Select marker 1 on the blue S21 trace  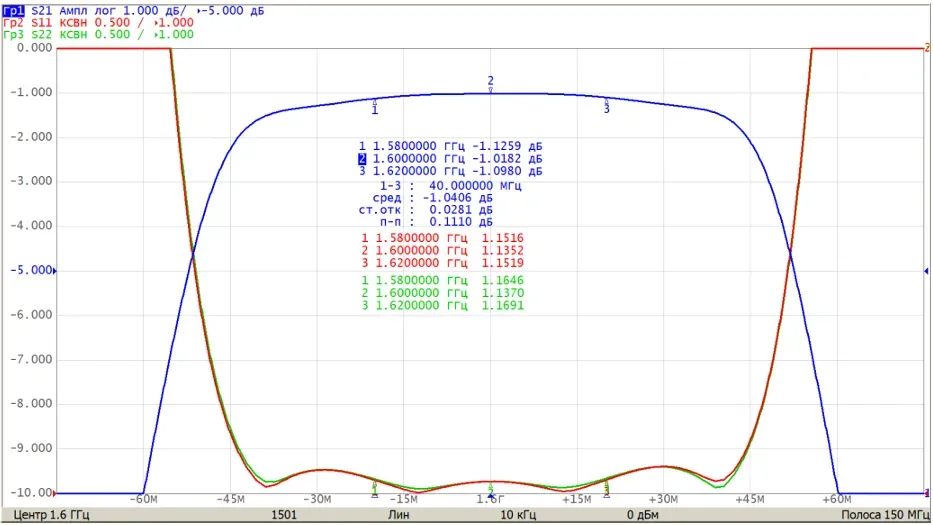(374, 107)
